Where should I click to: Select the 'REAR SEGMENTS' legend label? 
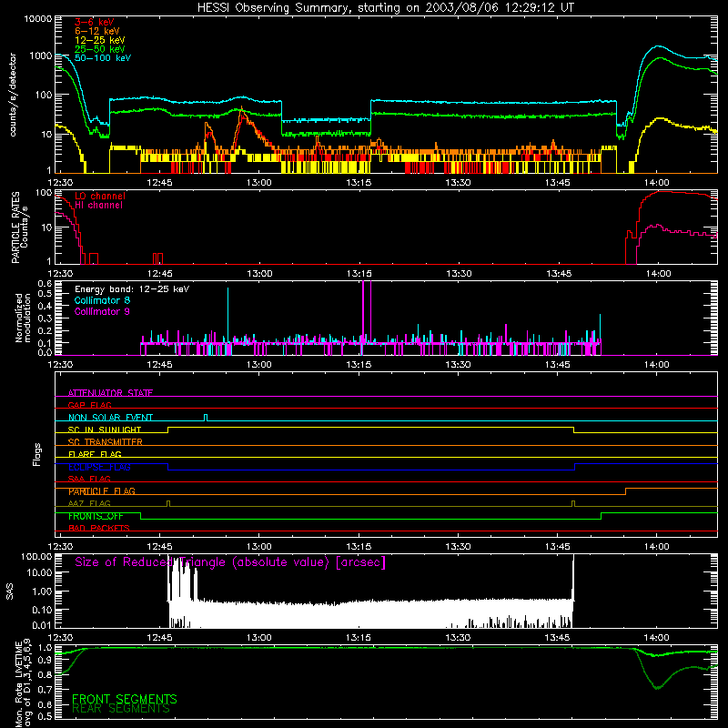click(121, 709)
